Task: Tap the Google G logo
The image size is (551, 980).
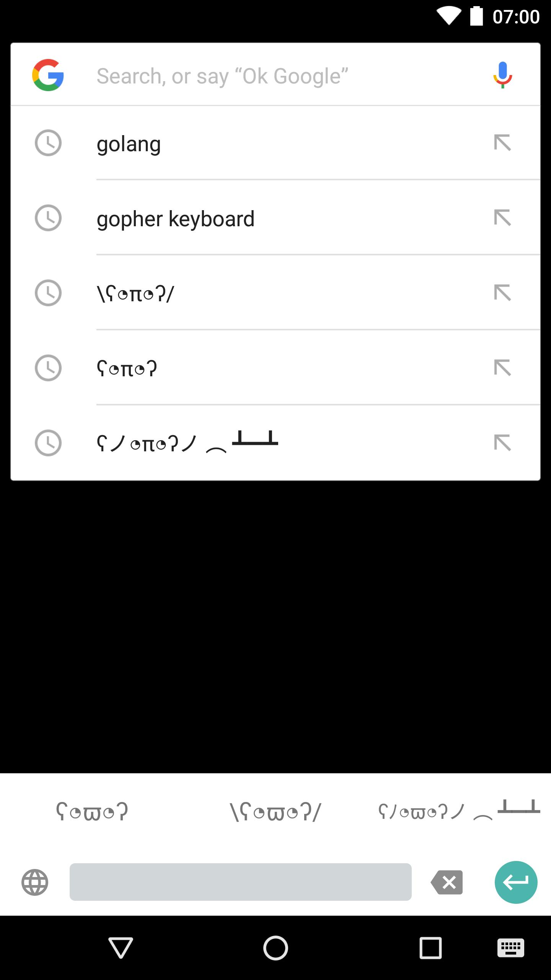Action: (48, 75)
